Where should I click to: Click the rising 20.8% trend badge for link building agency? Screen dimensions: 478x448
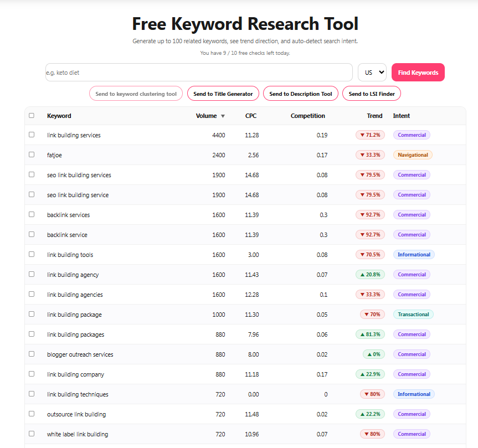click(370, 274)
